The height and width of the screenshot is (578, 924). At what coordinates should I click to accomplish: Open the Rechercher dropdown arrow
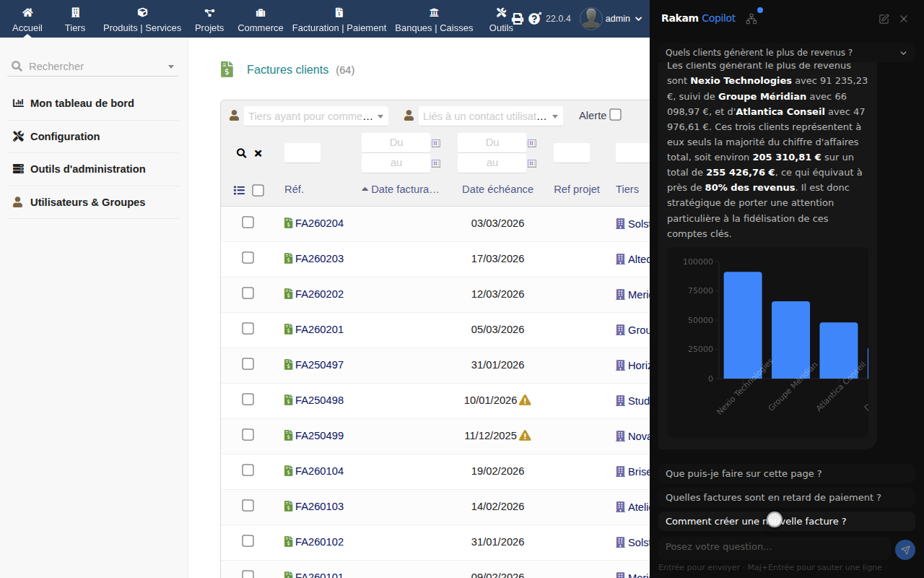pyautogui.click(x=171, y=66)
